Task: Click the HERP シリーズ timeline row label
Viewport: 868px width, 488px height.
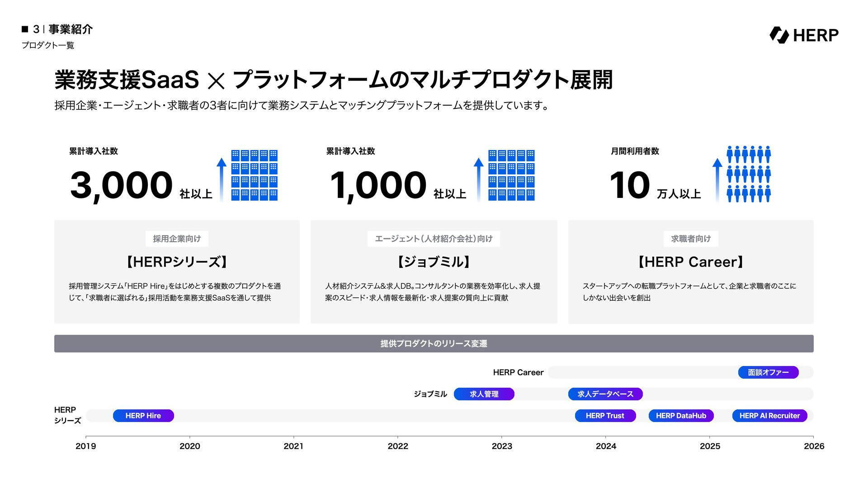Action: tap(67, 415)
